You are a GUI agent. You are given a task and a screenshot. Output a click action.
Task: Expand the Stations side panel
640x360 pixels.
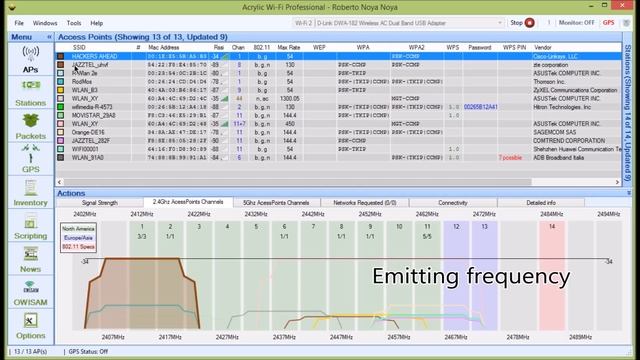(x=628, y=112)
